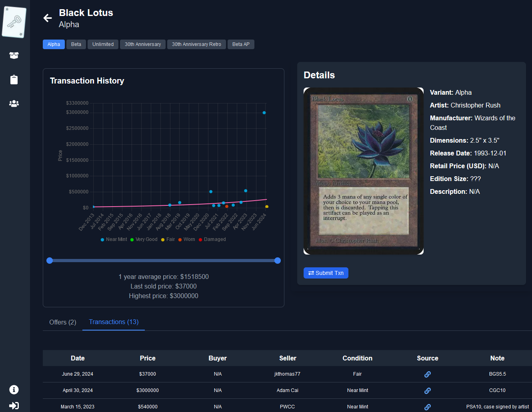The width and height of the screenshot is (532, 412).
Task: Click the Artist Christopher Rush detail
Action: (465, 105)
